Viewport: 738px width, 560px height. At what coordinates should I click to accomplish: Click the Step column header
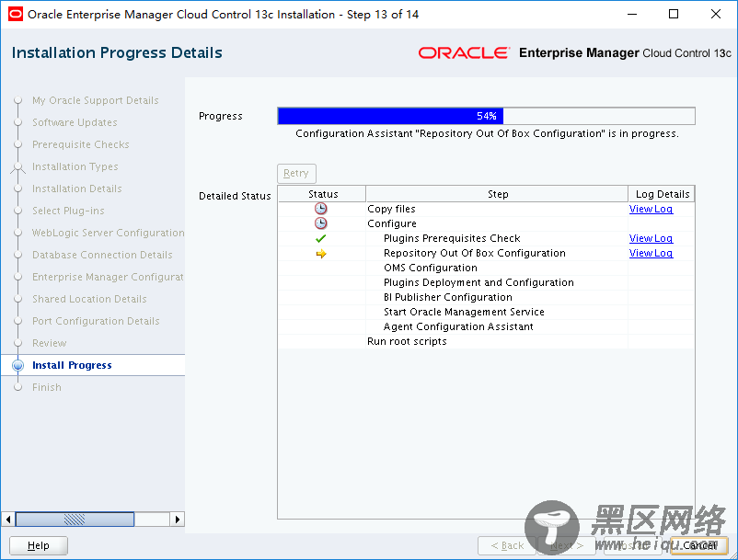point(497,194)
